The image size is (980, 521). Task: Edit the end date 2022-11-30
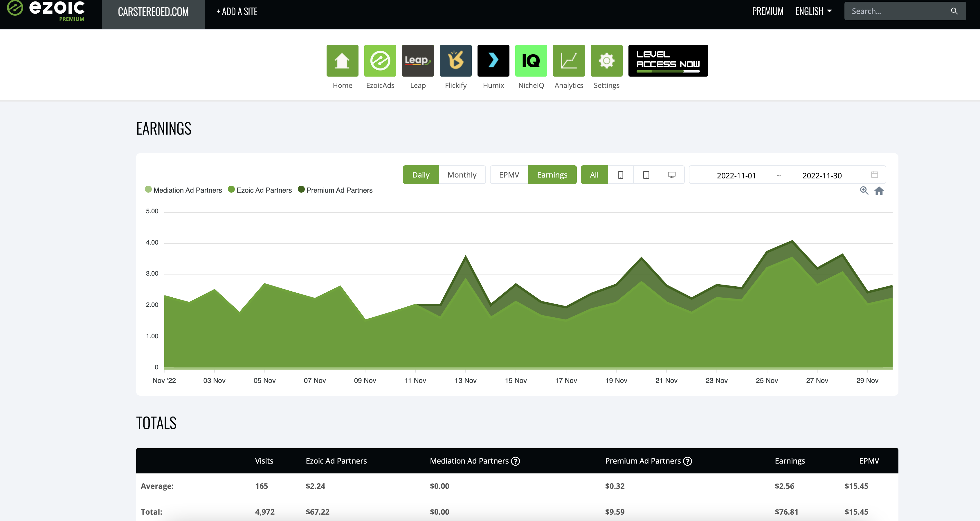pos(822,175)
